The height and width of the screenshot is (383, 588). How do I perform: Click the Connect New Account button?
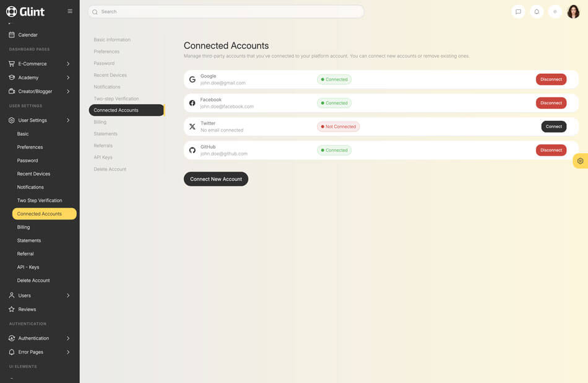[216, 179]
